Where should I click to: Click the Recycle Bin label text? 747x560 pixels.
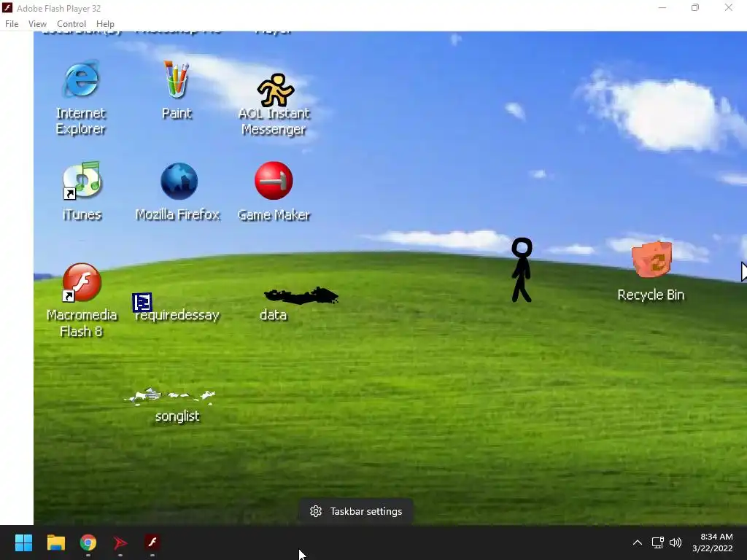[x=651, y=295]
